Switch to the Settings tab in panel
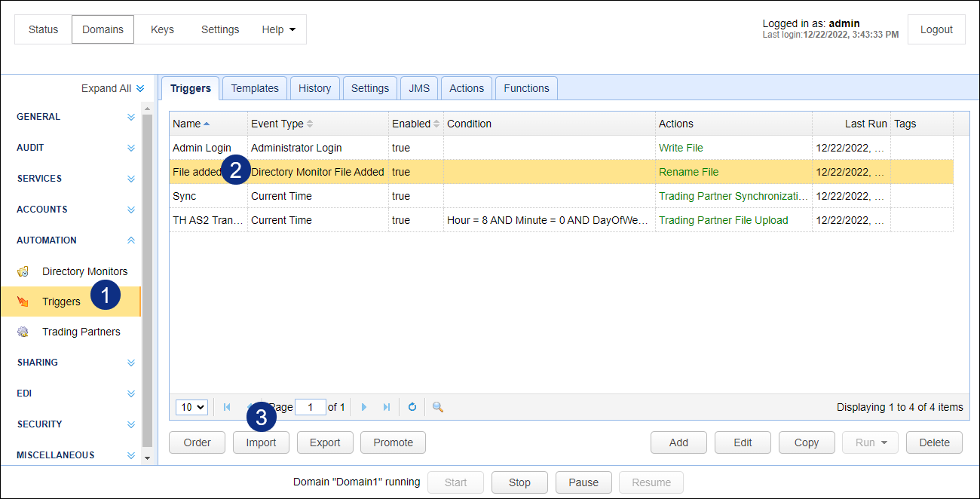The width and height of the screenshot is (980, 499). click(x=370, y=88)
